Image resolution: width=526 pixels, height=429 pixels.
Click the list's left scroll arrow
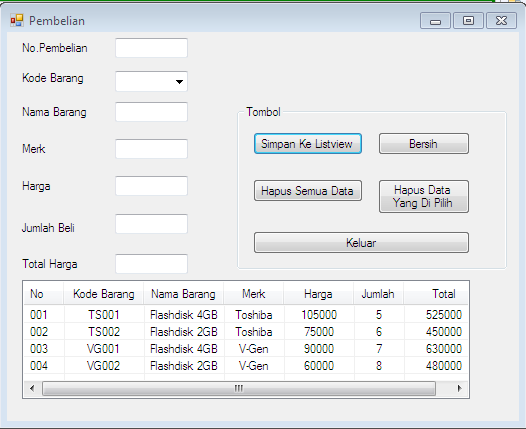click(32, 388)
